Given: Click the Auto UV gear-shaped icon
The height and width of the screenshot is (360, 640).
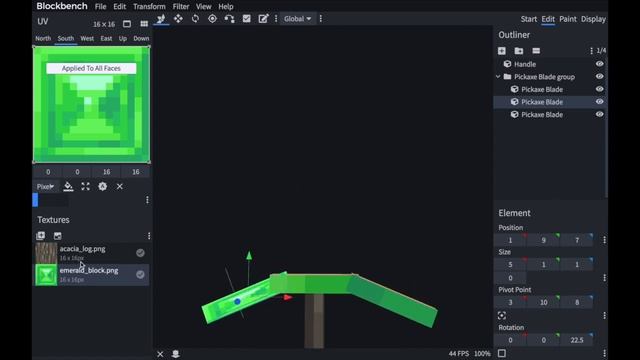Looking at the screenshot, I should point(102,187).
